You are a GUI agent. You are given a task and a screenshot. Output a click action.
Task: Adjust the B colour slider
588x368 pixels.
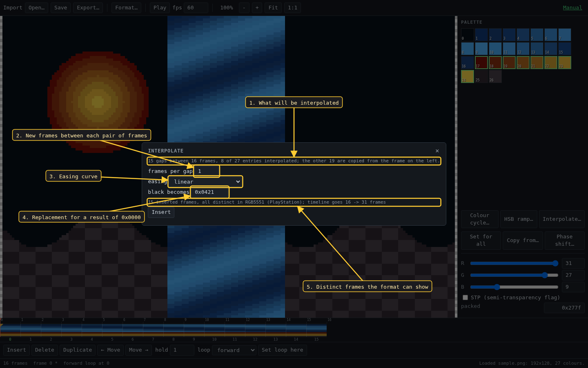tap(514, 287)
